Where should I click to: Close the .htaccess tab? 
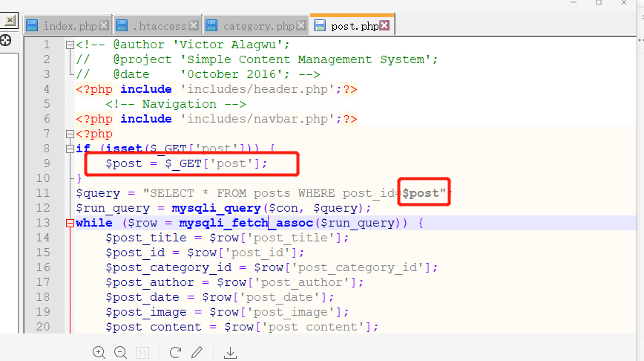194,25
